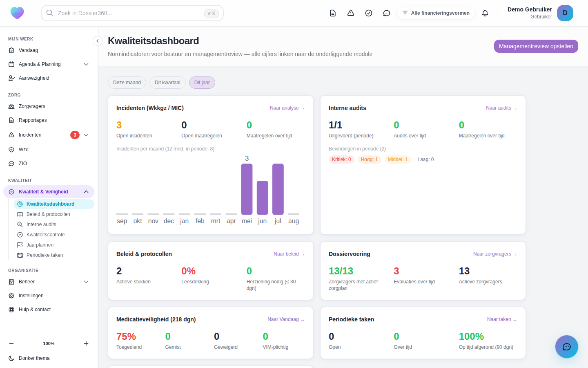
Task: Click the checkmark circle icon in top bar
Action: coord(369,13)
